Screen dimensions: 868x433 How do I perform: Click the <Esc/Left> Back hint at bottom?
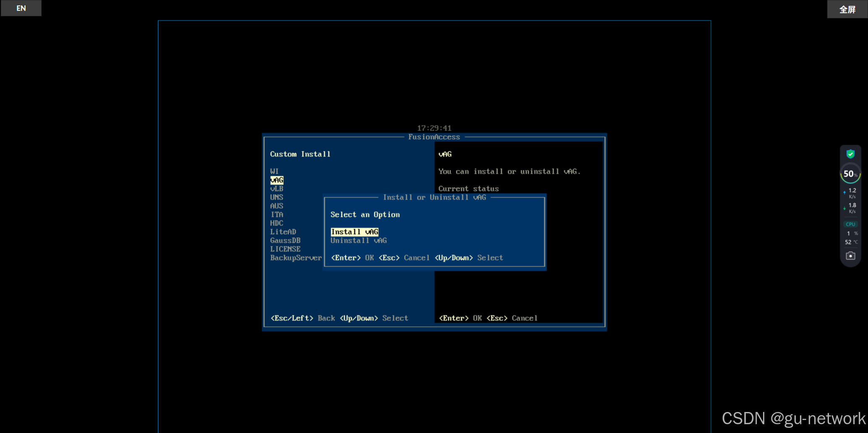[303, 318]
